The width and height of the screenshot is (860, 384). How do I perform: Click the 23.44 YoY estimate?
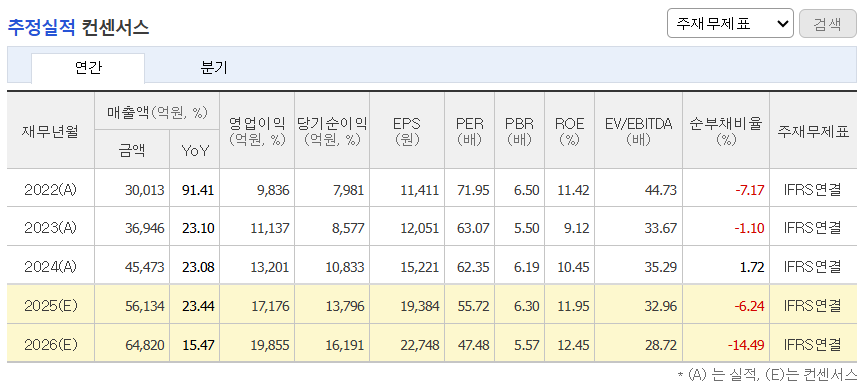[x=198, y=306]
